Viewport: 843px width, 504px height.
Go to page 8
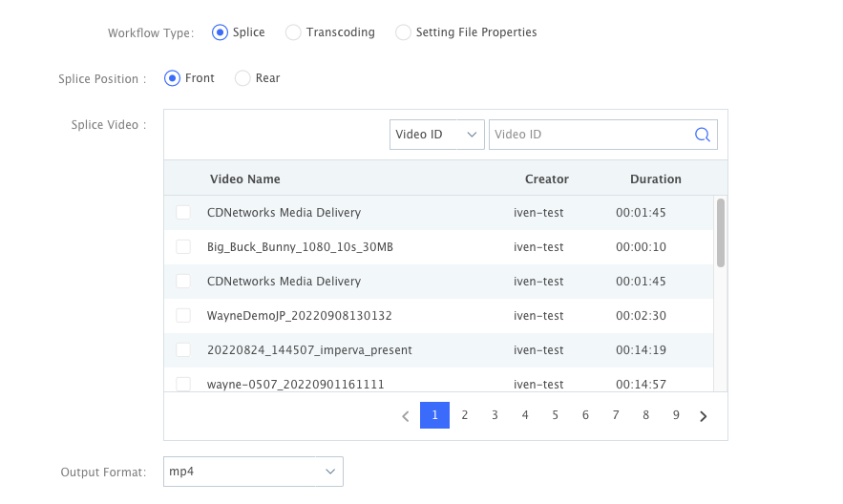tap(645, 415)
